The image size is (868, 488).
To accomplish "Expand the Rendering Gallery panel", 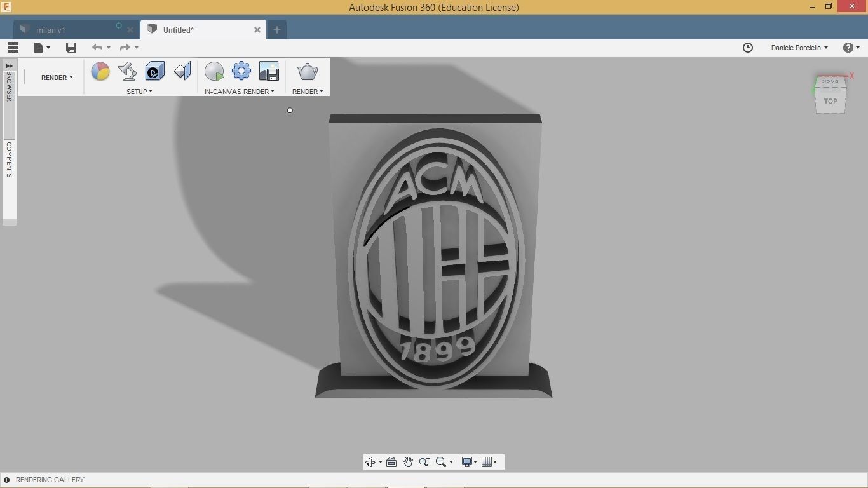I will tap(6, 480).
